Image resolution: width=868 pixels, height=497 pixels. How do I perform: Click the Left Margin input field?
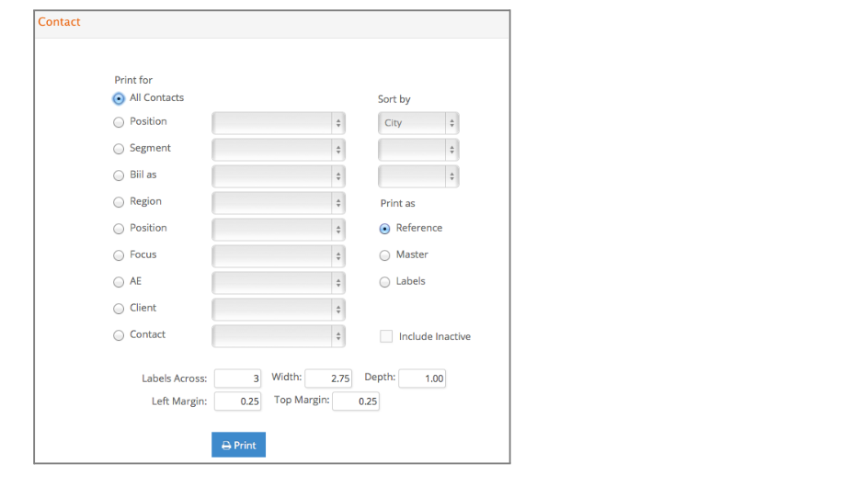click(x=237, y=401)
